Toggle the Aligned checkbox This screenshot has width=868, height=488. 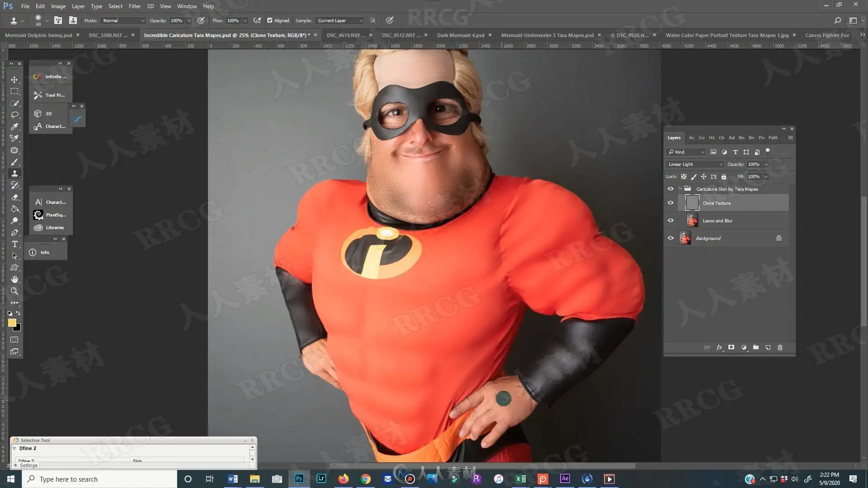point(270,20)
